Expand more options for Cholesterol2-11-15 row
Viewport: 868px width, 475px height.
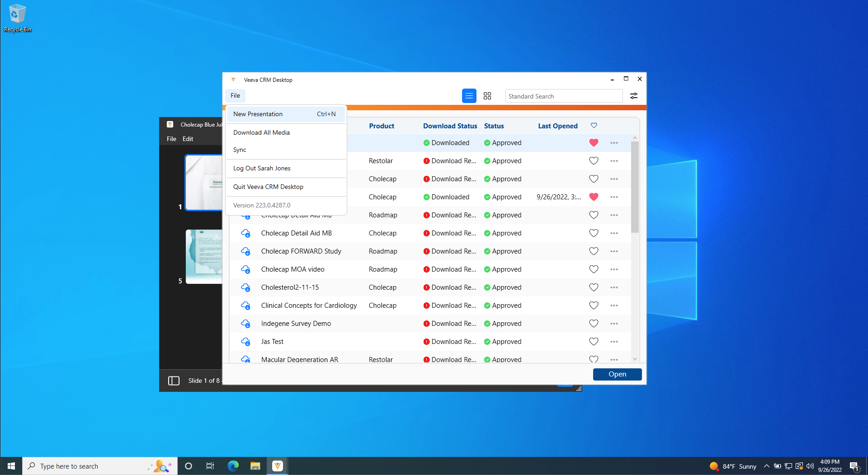(x=614, y=287)
